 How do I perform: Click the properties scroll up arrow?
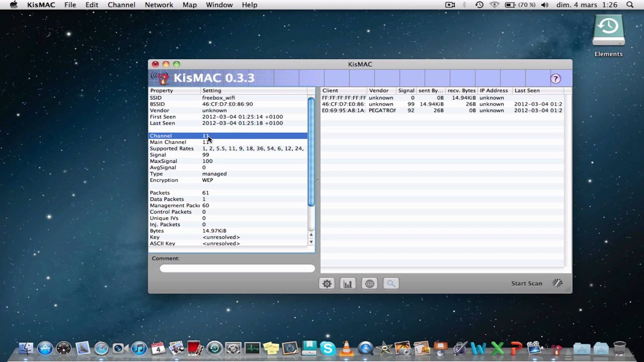point(311,235)
